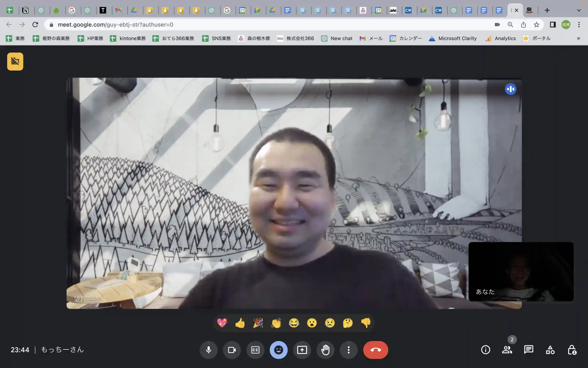Raise your hand
588x368 pixels.
[x=325, y=350]
